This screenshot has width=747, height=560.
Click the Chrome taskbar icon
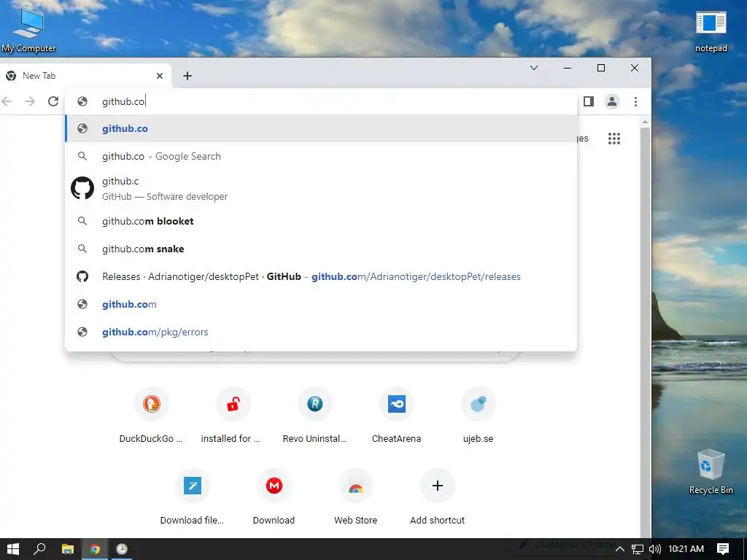pyautogui.click(x=95, y=549)
